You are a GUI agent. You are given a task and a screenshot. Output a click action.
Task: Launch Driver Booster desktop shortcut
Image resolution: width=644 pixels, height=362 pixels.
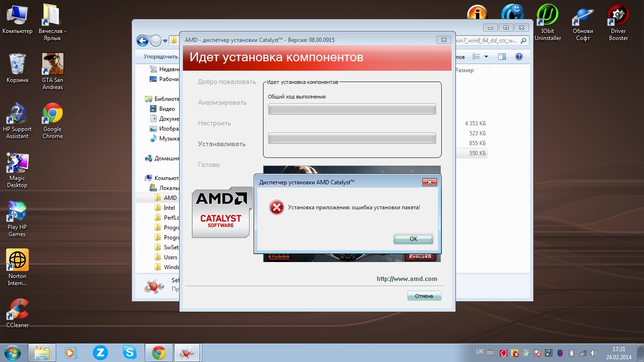tap(618, 23)
